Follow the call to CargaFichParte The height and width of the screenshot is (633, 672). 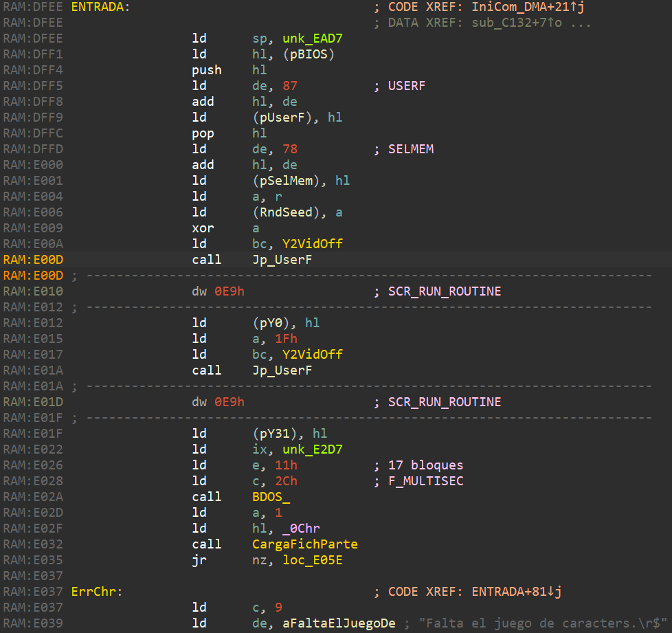(304, 544)
